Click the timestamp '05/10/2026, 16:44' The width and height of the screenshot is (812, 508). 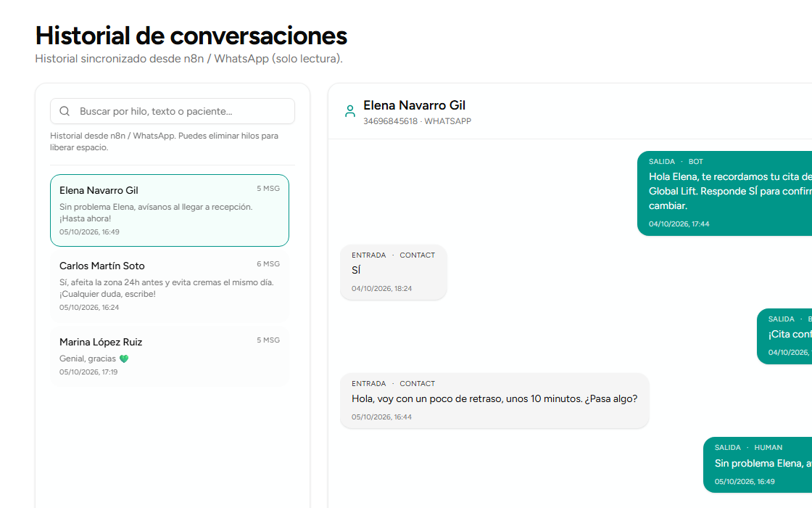[381, 417]
